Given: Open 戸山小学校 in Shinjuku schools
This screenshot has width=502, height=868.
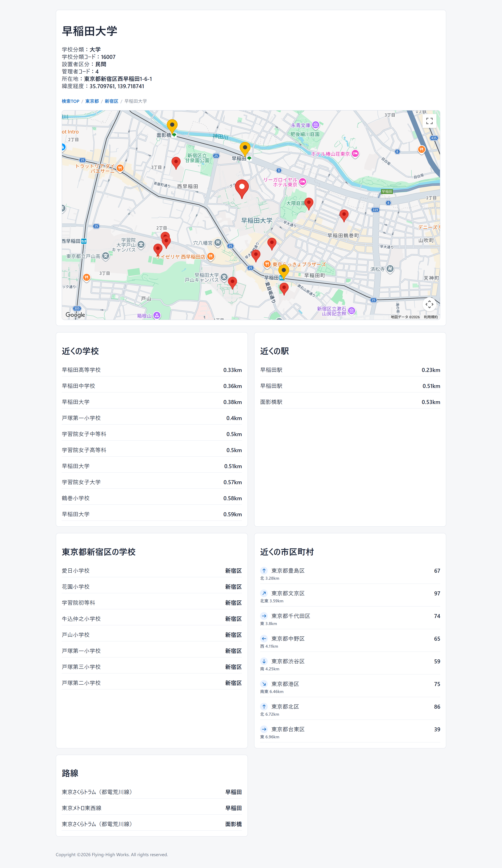Looking at the screenshot, I should (x=152, y=635).
